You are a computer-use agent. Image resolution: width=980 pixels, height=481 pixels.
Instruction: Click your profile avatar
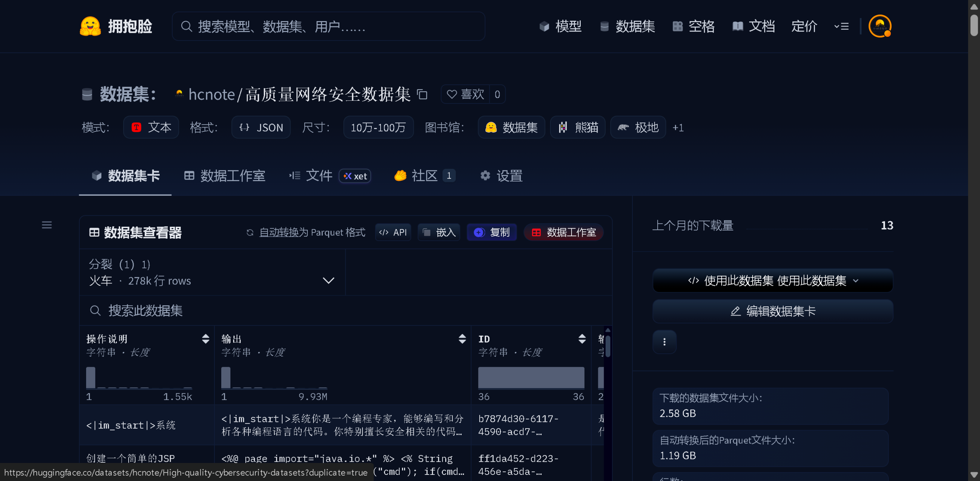point(879,26)
